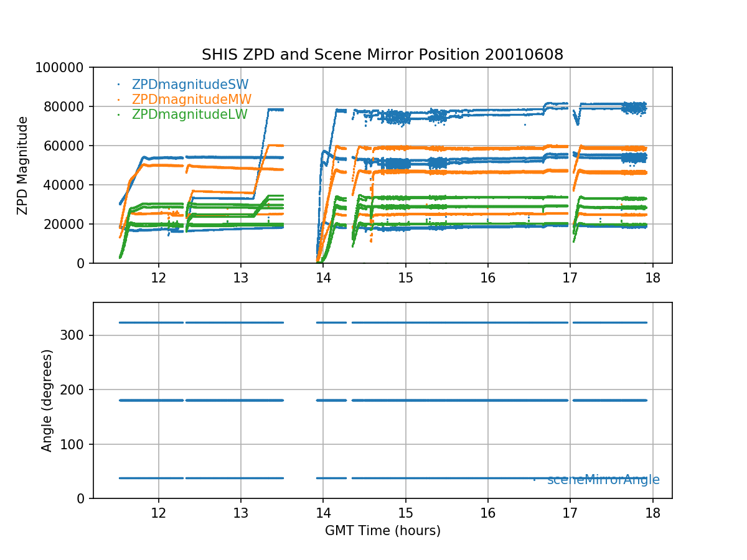
Task: Click the GMT Time (hours) x-axis label
Action: (x=382, y=531)
